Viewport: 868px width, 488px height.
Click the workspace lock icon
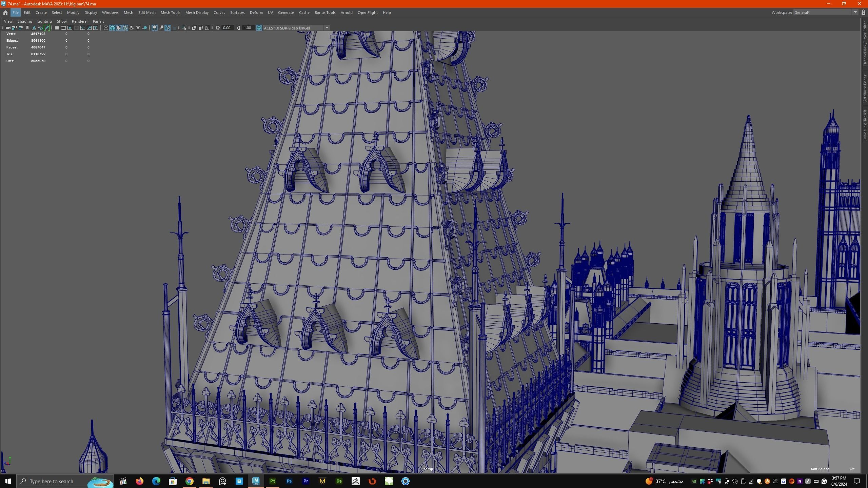[863, 13]
